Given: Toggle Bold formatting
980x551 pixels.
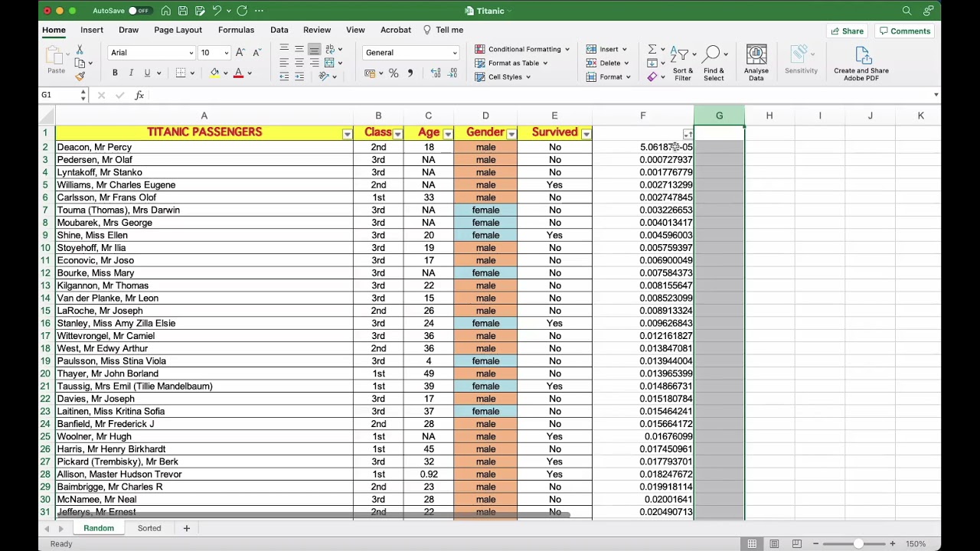Looking at the screenshot, I should (x=115, y=73).
